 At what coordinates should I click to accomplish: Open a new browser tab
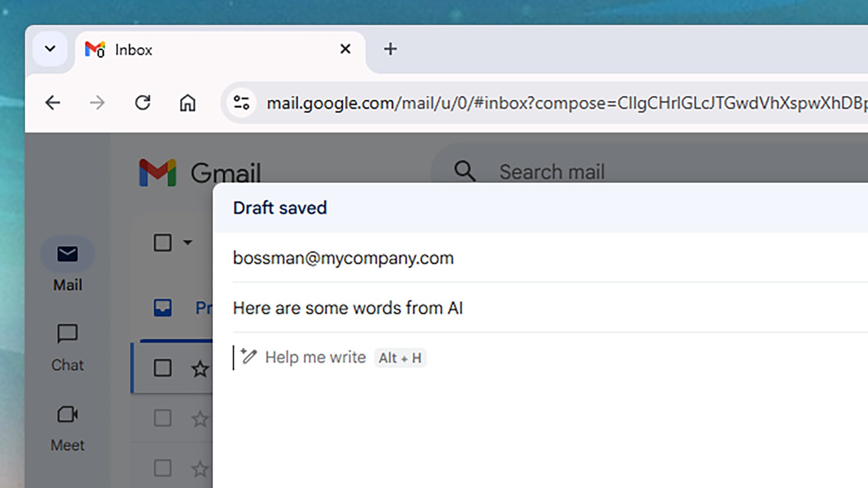tap(389, 49)
